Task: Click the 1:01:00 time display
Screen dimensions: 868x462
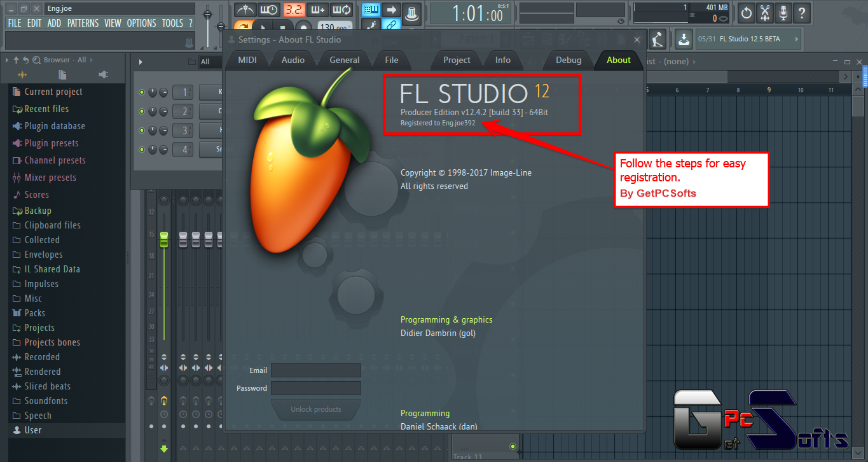Action: coord(471,13)
